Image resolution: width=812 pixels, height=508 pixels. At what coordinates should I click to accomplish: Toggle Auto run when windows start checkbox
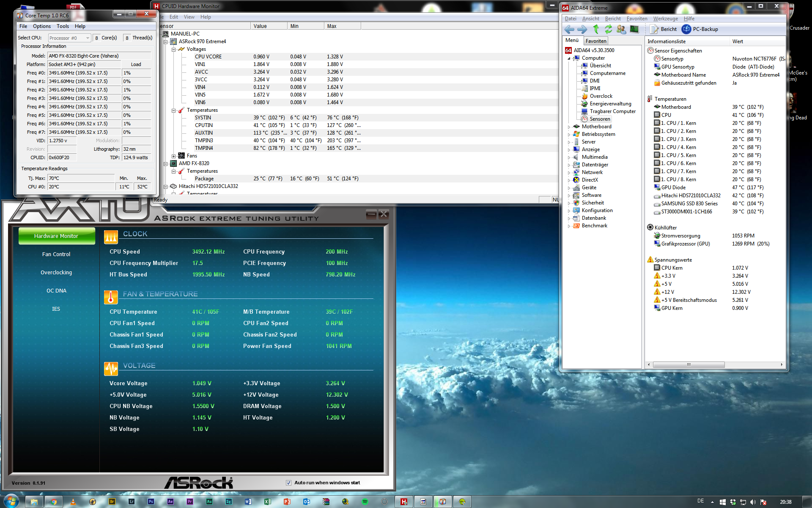pyautogui.click(x=288, y=483)
